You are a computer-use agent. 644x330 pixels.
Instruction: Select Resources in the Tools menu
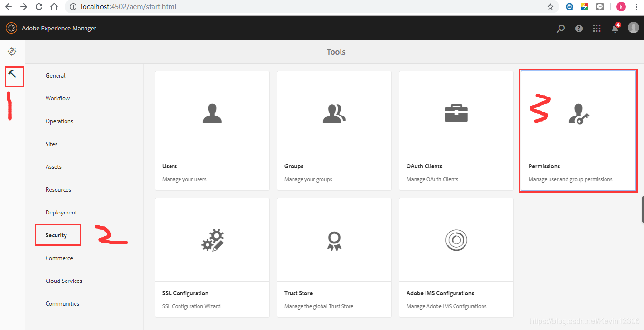[x=58, y=190]
